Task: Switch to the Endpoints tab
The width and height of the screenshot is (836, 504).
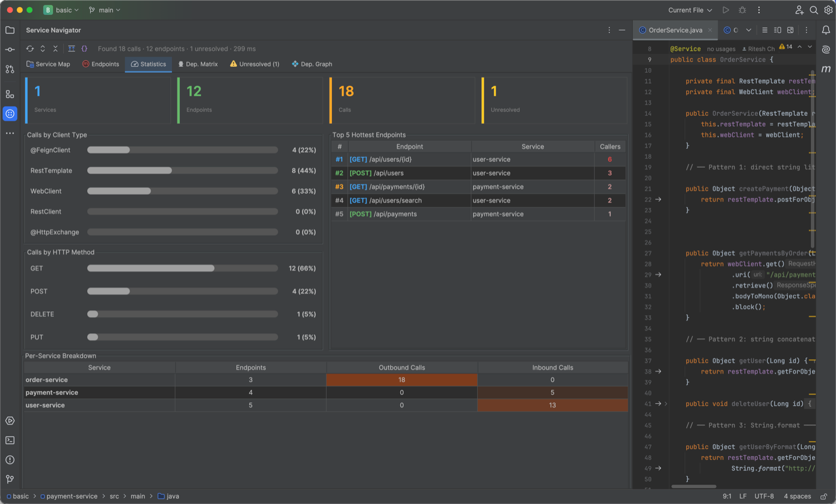Action: point(100,64)
